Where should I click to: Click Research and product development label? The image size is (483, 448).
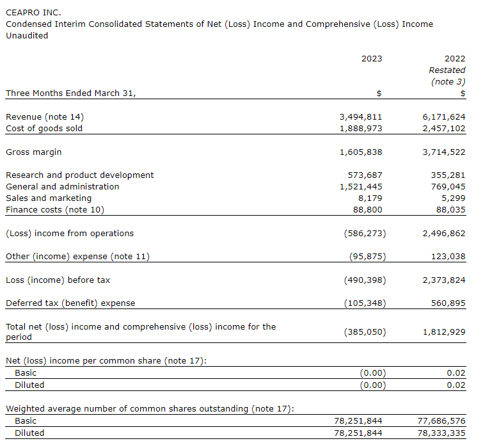[x=80, y=175]
